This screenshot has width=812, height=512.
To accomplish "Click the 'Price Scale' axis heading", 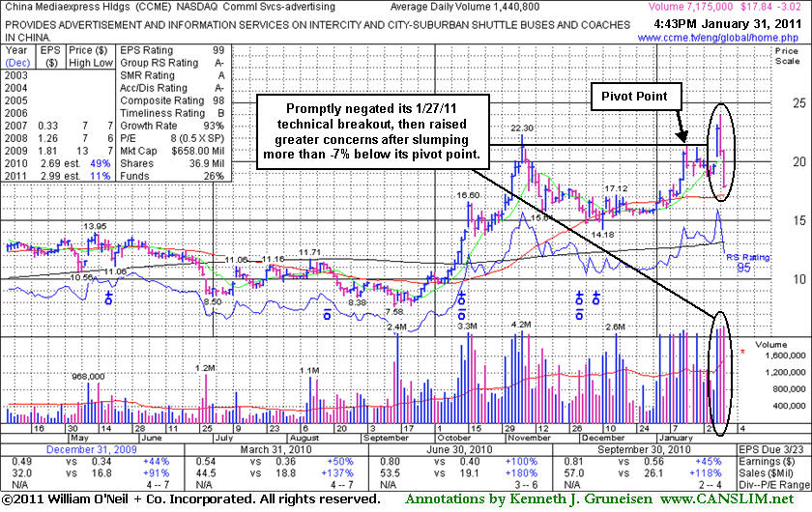I will [787, 56].
